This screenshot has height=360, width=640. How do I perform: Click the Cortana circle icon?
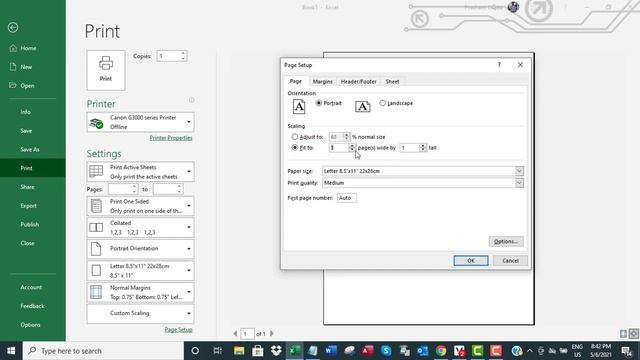click(195, 351)
